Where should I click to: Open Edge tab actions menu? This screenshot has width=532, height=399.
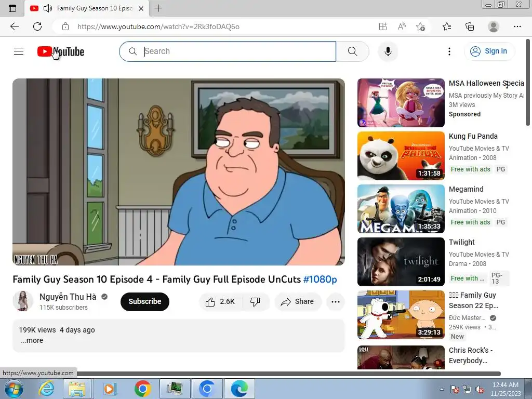pos(12,8)
